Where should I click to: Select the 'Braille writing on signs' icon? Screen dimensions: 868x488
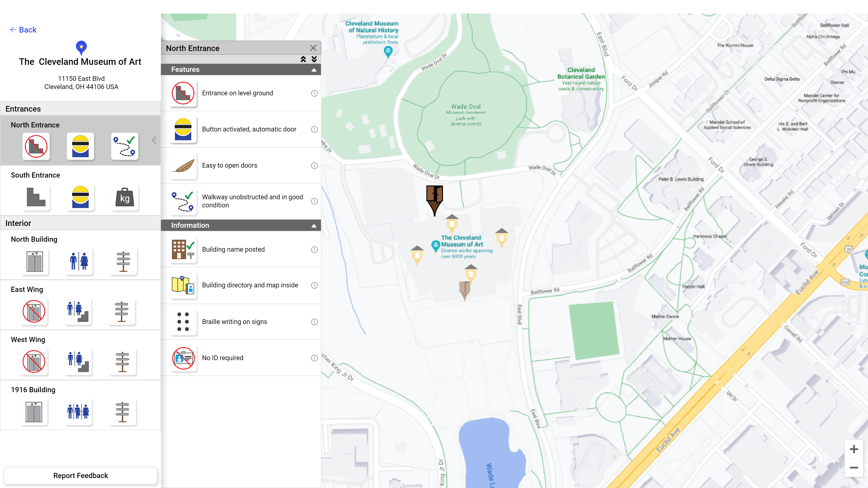(x=182, y=321)
